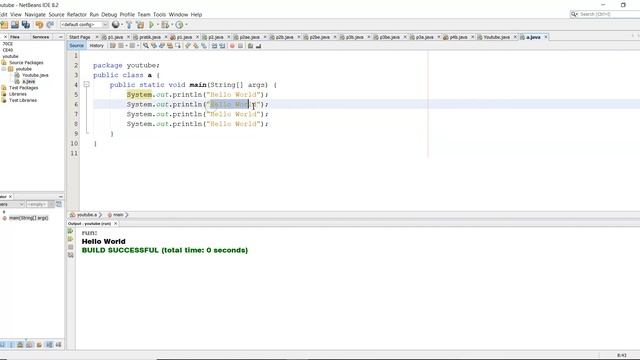Click the Debug Project toolbar icon
Screen dimensions: 640x360
click(165, 25)
